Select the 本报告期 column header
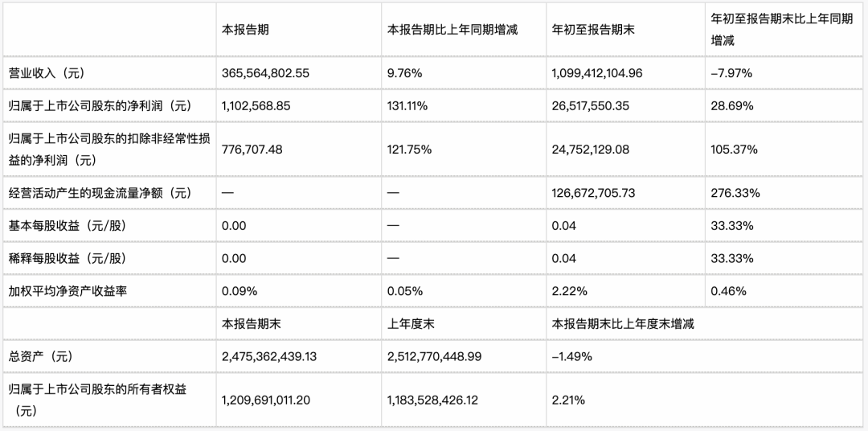The height and width of the screenshot is (431, 868). [x=245, y=30]
